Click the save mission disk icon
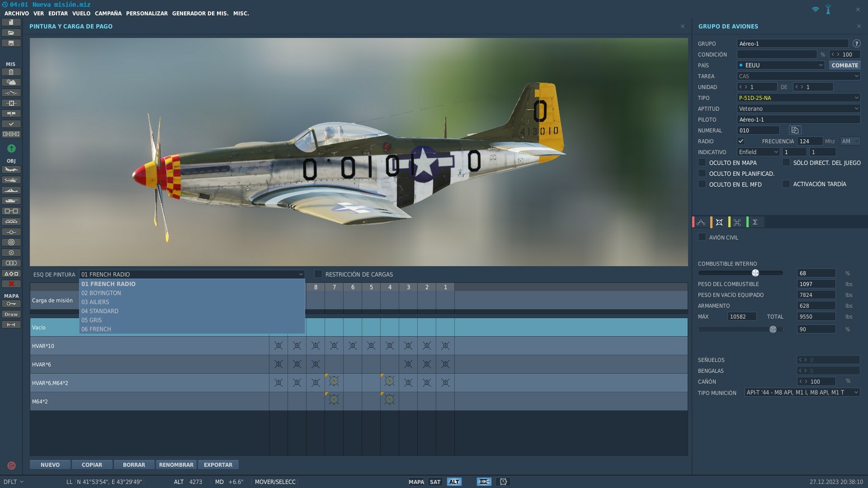Screen dimensions: 868x488 point(11,43)
